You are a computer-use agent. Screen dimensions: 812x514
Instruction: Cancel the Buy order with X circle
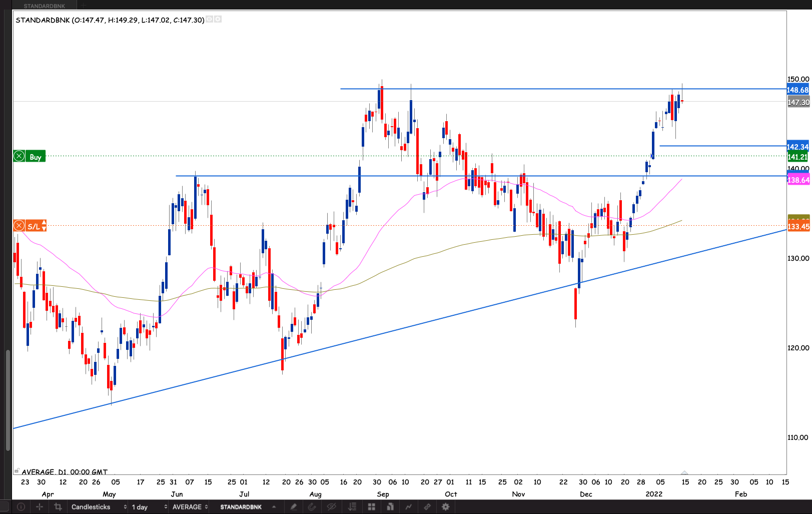(x=19, y=157)
